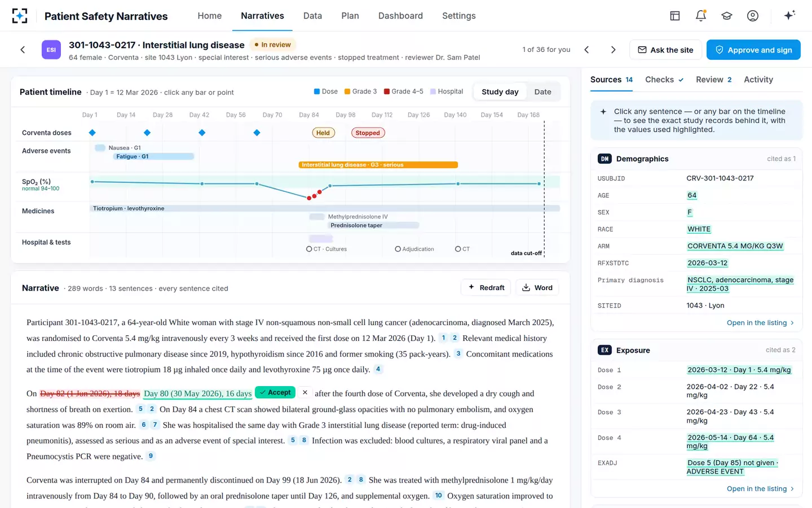The height and width of the screenshot is (508, 812).
Task: Accept the suggested Day 80 edit
Action: [275, 392]
